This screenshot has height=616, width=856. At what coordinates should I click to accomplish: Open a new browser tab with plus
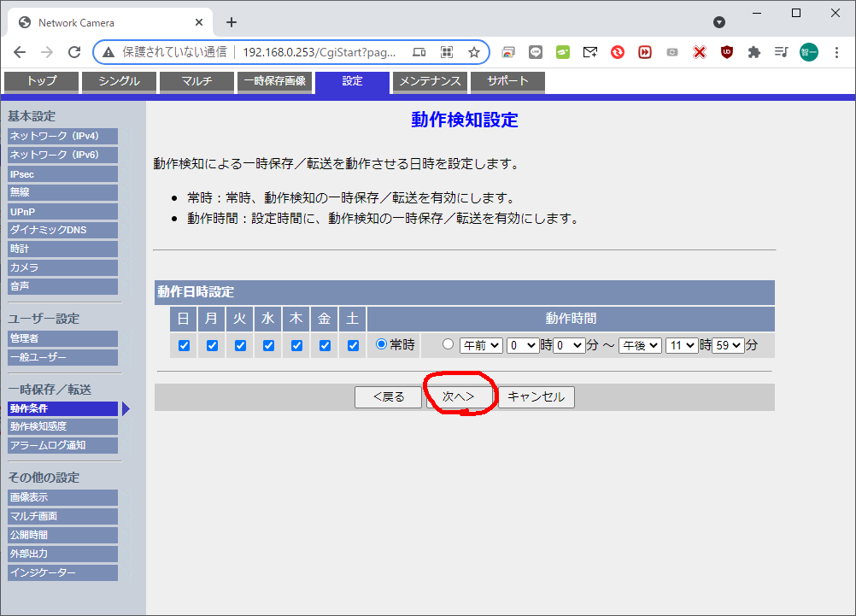[231, 22]
